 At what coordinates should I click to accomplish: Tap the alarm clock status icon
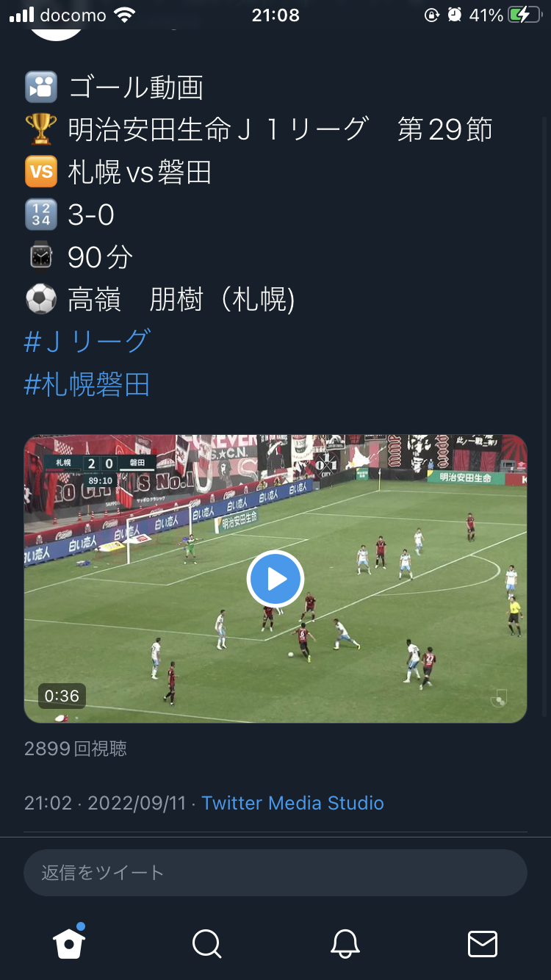point(455,15)
